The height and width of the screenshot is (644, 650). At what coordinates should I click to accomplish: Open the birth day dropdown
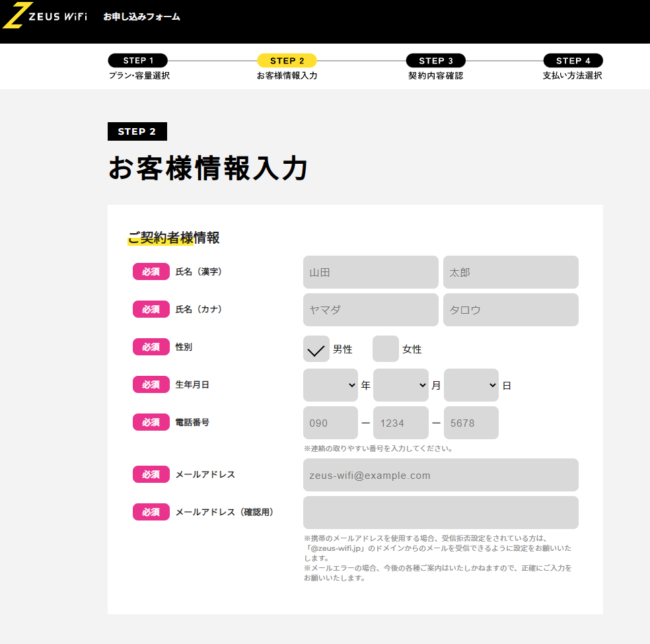471,385
